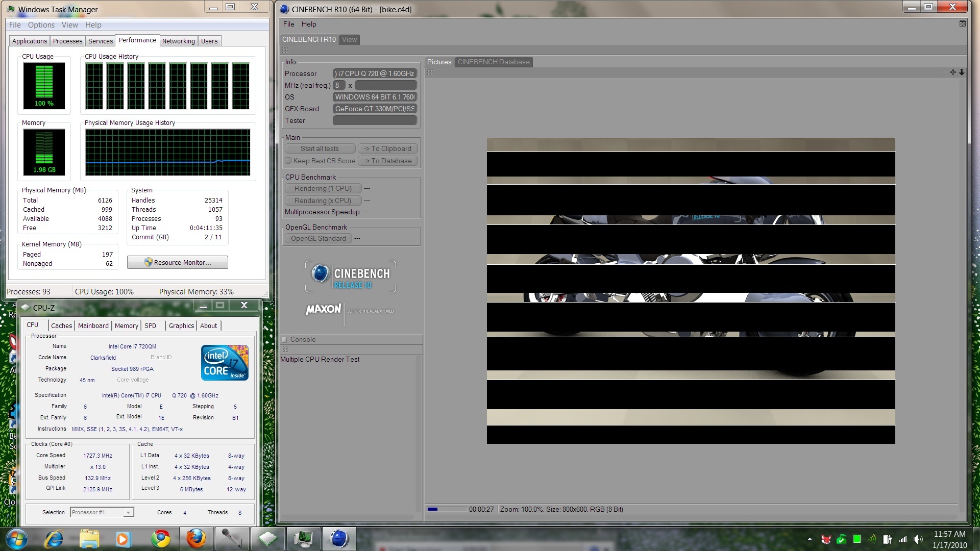Image resolution: width=980 pixels, height=551 pixels.
Task: Switch to the Applications tab in Task Manager
Action: [30, 41]
